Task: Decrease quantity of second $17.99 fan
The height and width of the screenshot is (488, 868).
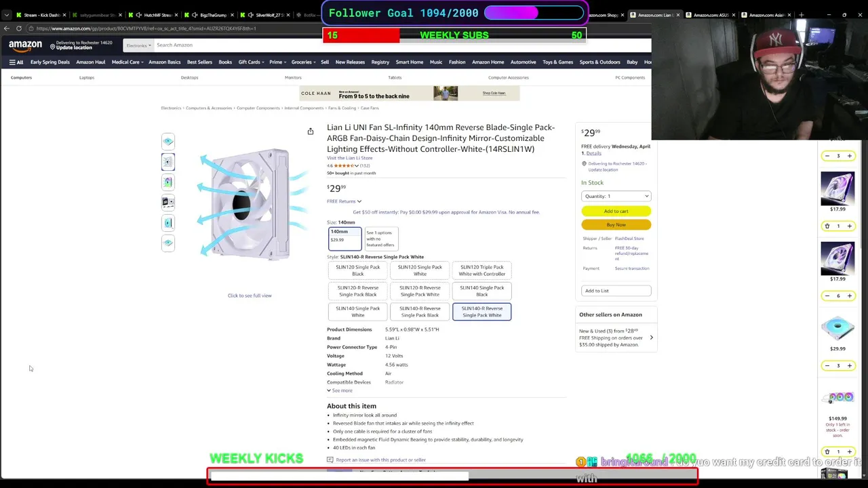Action: click(827, 296)
